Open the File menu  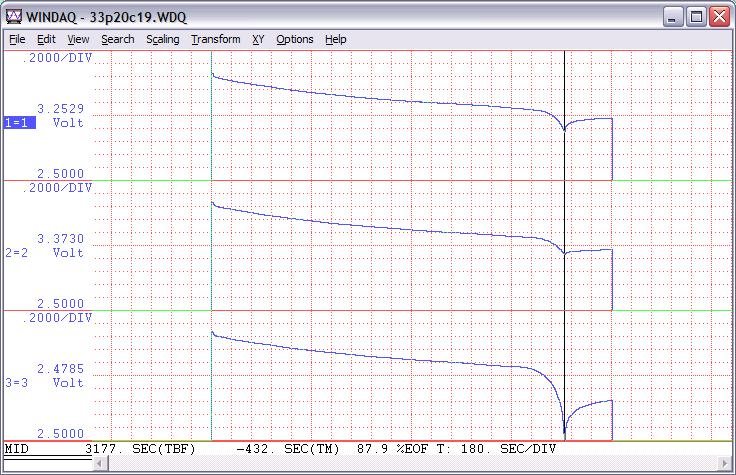coord(17,39)
